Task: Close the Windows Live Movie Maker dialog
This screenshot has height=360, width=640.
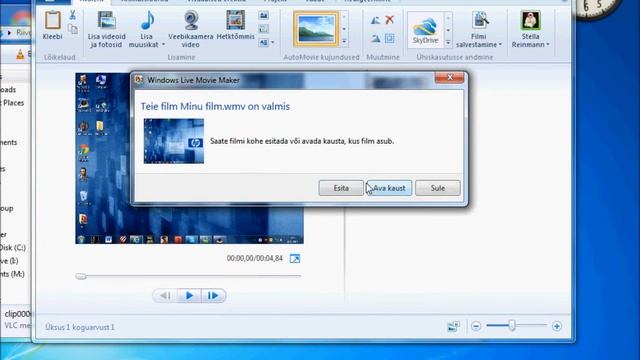Action: tap(449, 78)
